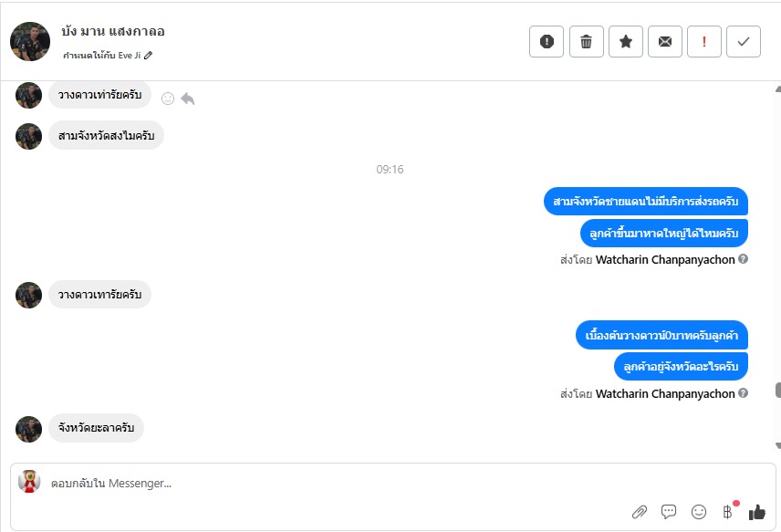Open emoji picker in reply box
Viewport: 781px width, 532px height.
(x=699, y=512)
